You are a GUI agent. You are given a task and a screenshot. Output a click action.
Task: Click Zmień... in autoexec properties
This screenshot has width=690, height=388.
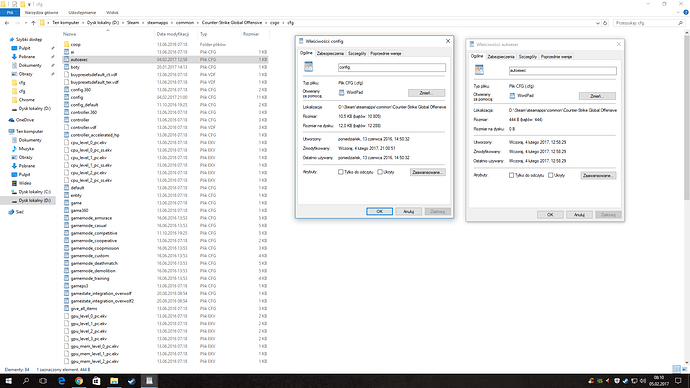(x=597, y=96)
